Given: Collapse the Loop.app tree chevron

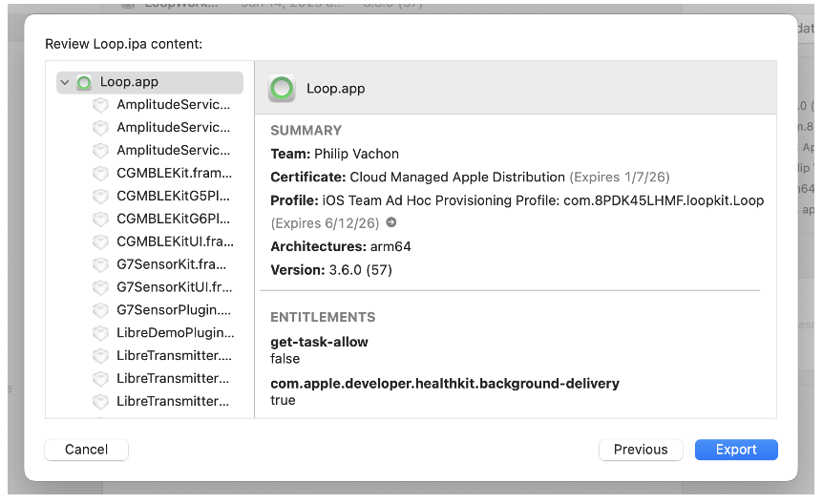Looking at the screenshot, I should click(65, 82).
